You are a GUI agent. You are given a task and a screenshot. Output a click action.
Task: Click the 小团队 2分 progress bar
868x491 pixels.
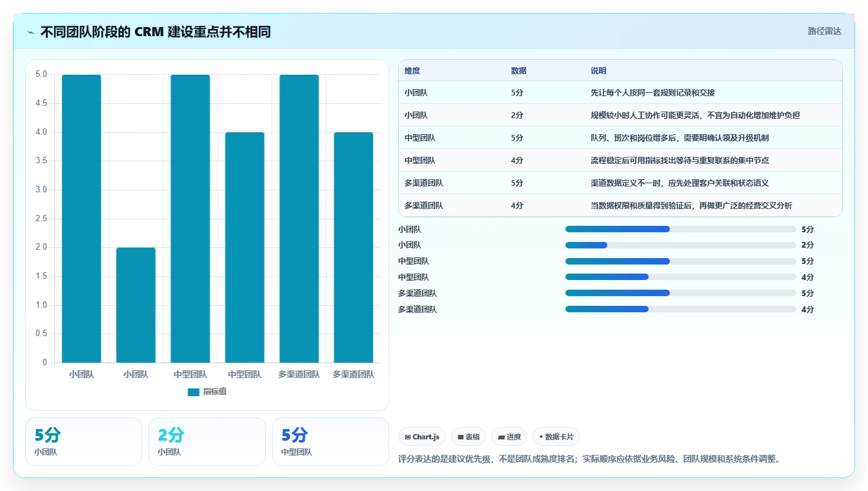click(681, 245)
